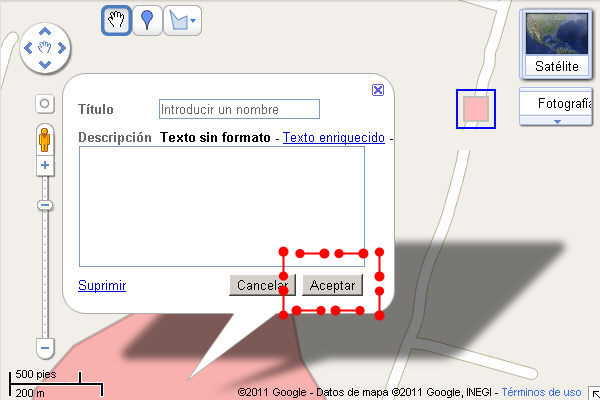Click the 200 m scale label
The width and height of the screenshot is (600, 400).
point(30,393)
